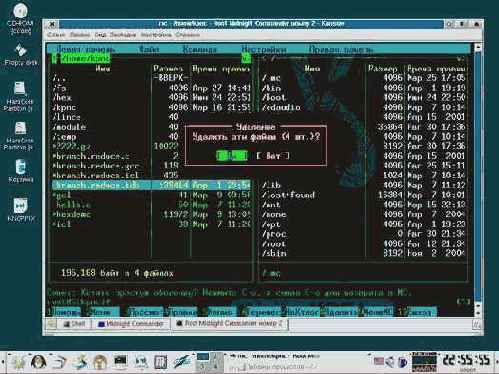Open the CD-ROM desktop icon
This screenshot has width=499, height=374.
[20, 19]
